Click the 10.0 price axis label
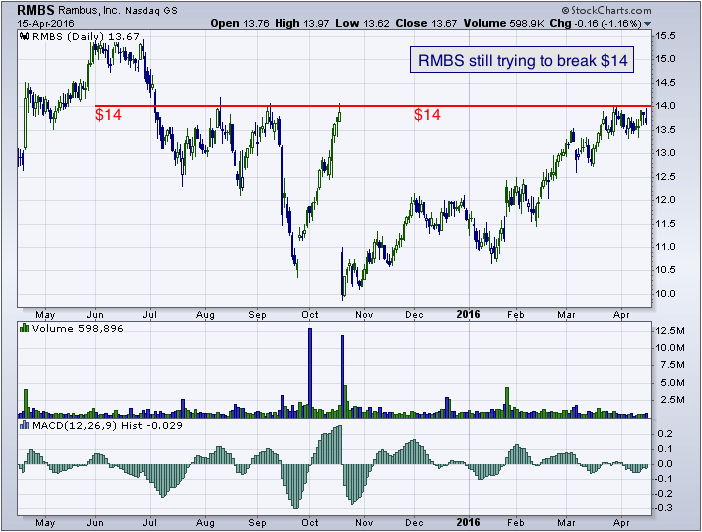The height and width of the screenshot is (532, 702). (x=665, y=294)
